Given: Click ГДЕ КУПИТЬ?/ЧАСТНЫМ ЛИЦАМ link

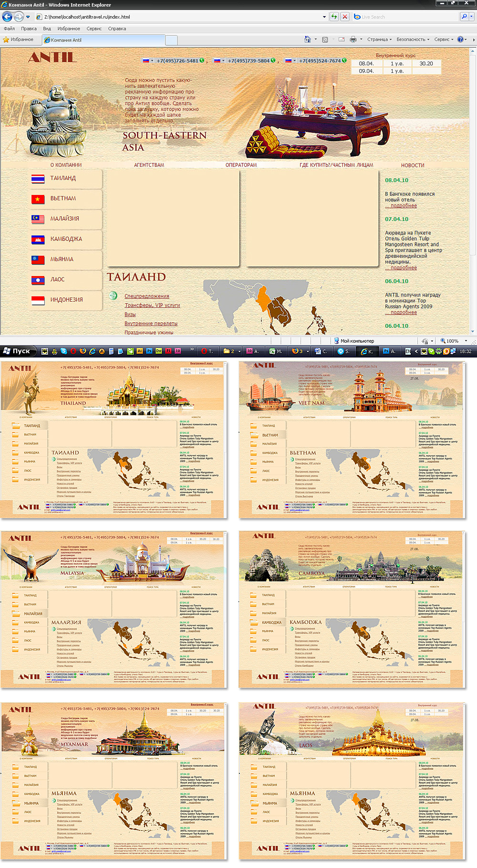Looking at the screenshot, I should [x=336, y=165].
